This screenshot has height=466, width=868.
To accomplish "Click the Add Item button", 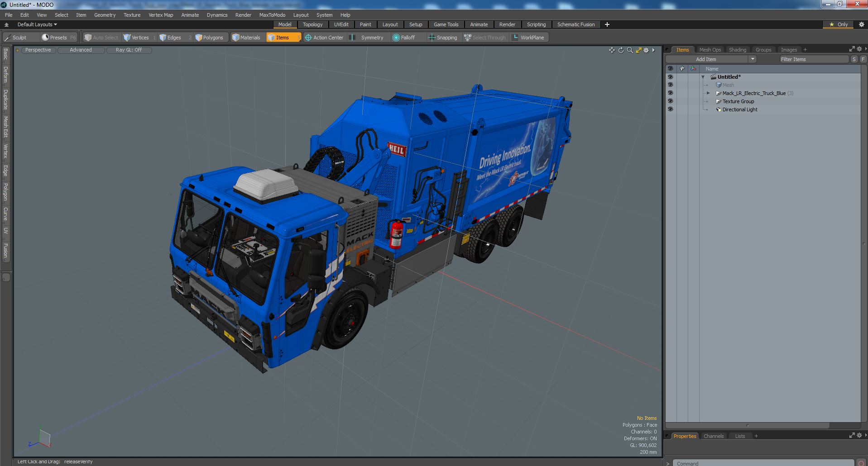I will pyautogui.click(x=706, y=59).
